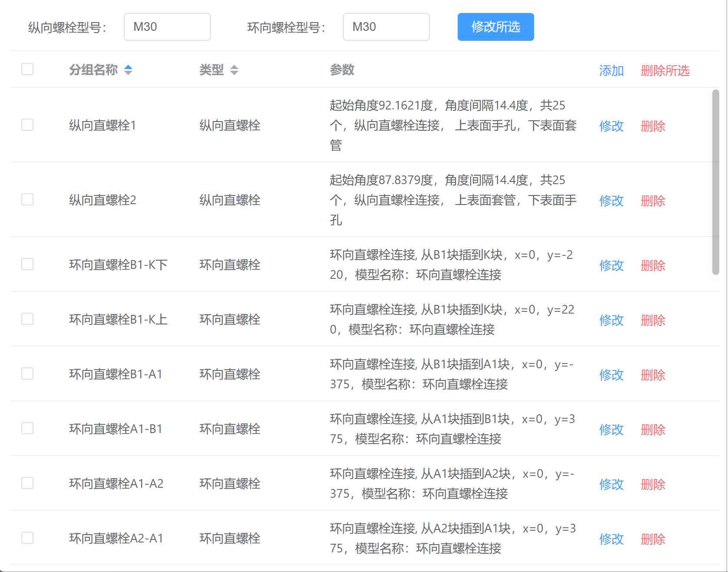Select the 环向直螺栓A2-A1 name cell

pyautogui.click(x=116, y=539)
